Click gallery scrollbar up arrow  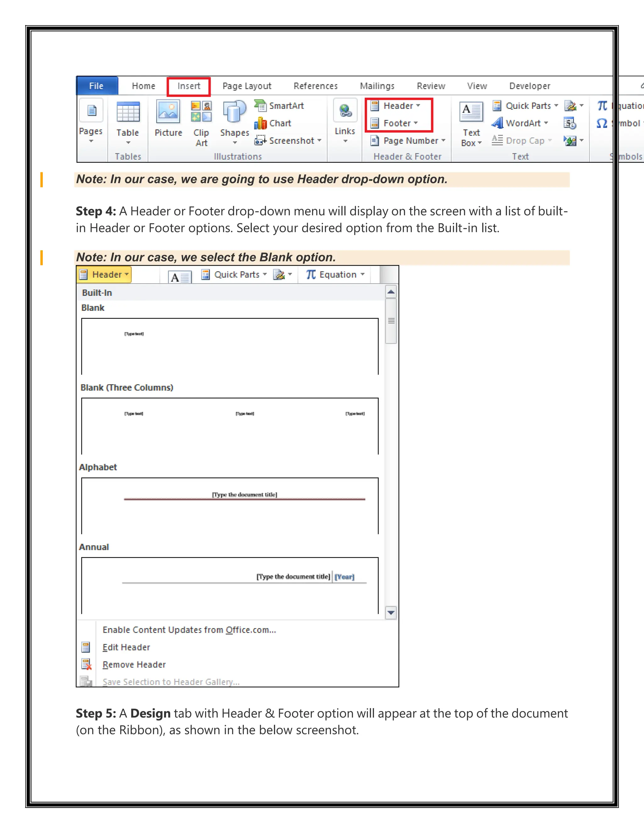click(x=391, y=292)
